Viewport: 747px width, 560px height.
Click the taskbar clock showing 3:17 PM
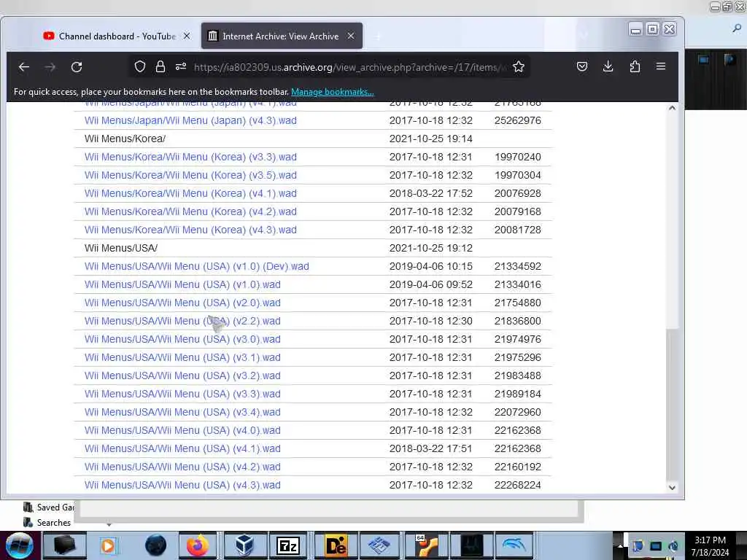click(710, 546)
